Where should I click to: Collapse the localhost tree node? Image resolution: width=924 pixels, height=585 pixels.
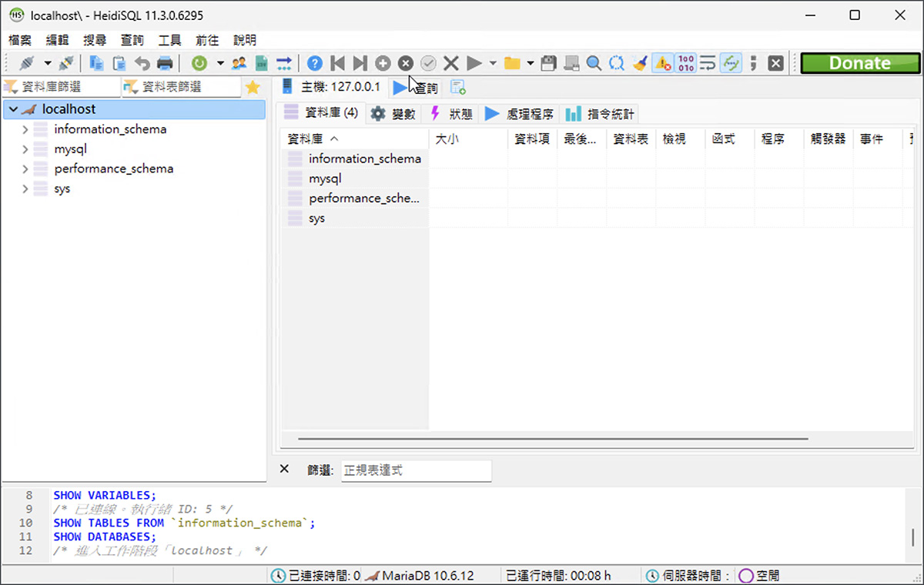(x=13, y=109)
